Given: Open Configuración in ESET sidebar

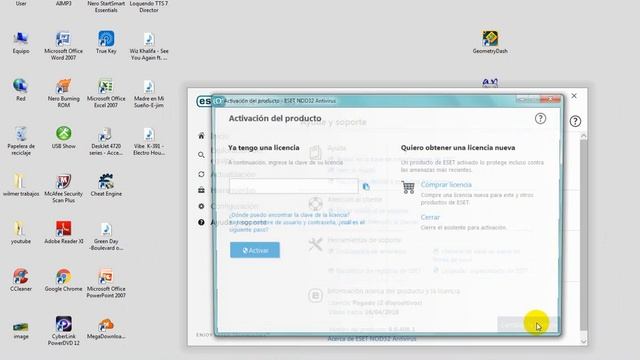Looking at the screenshot, I should click(x=201, y=206).
